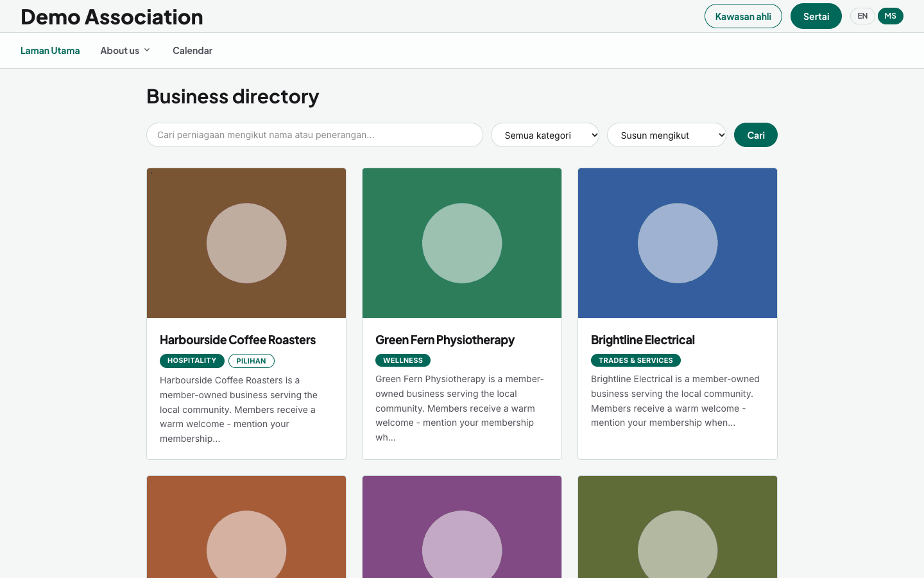Open the olive green thumbnail card
Viewport: 924px width, 578px height.
(678, 527)
